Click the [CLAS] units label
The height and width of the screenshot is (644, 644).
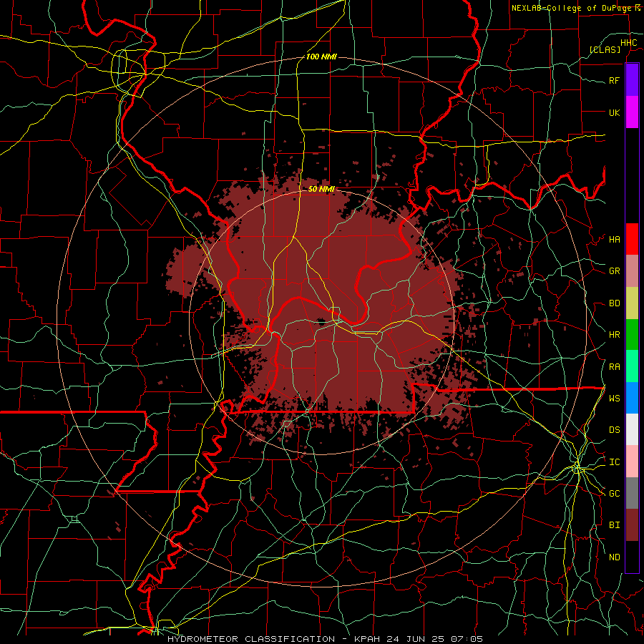pos(605,49)
